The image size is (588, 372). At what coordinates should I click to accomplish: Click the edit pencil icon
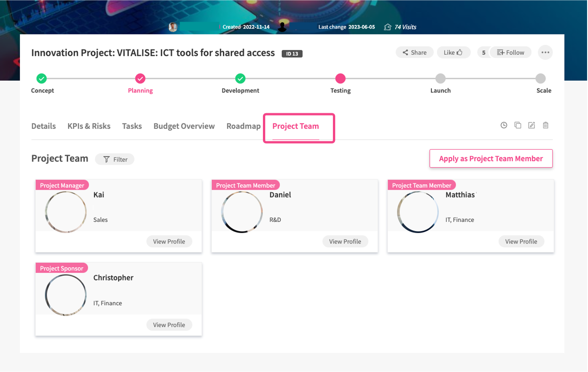point(531,125)
